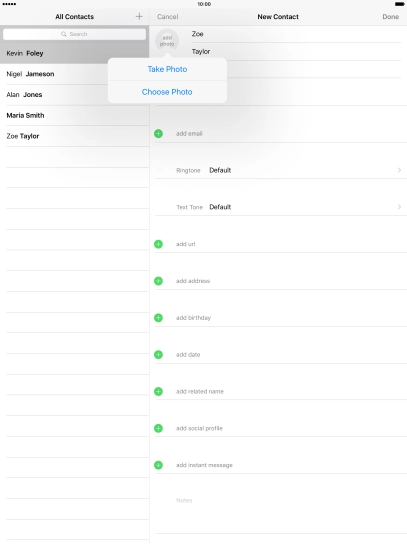The height and width of the screenshot is (544, 407).
Task: Click the contacts Search field
Action: click(x=74, y=34)
